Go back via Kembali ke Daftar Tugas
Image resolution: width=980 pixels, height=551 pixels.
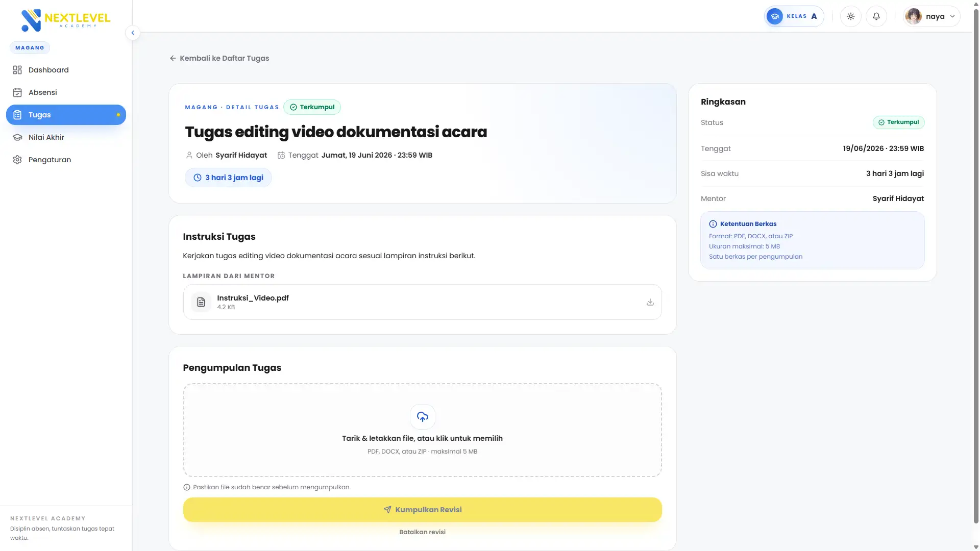click(x=219, y=58)
